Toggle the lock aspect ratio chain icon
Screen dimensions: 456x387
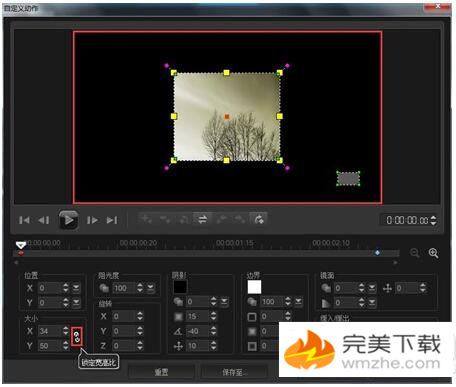tap(77, 336)
